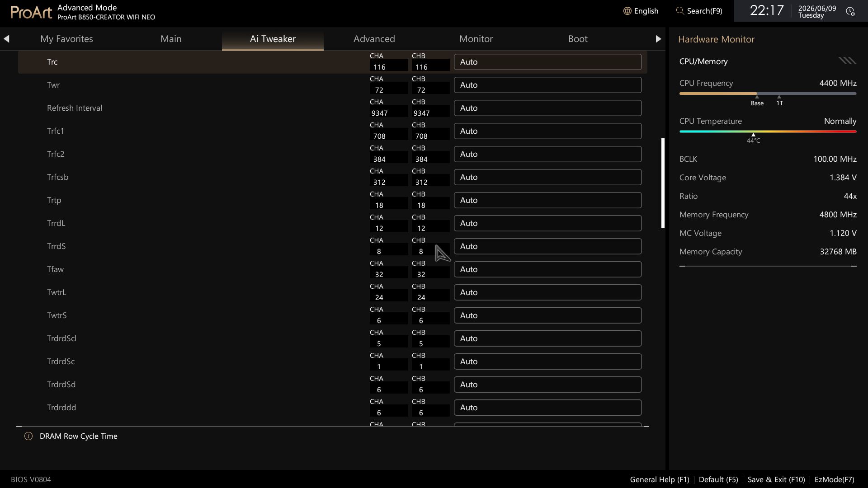868x488 pixels.
Task: Click the TrdrdScl label
Action: 61,338
